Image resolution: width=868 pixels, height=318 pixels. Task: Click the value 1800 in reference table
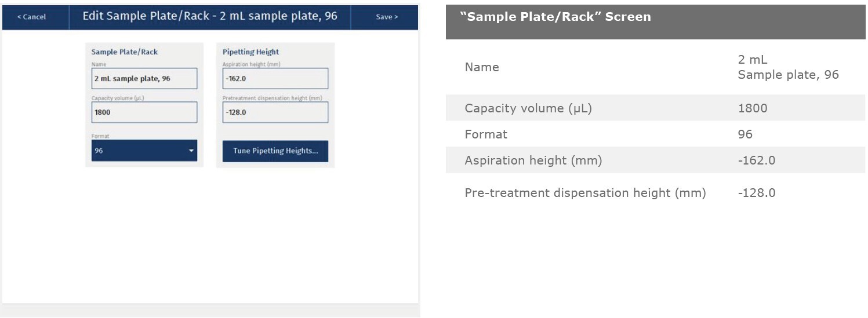pos(752,108)
